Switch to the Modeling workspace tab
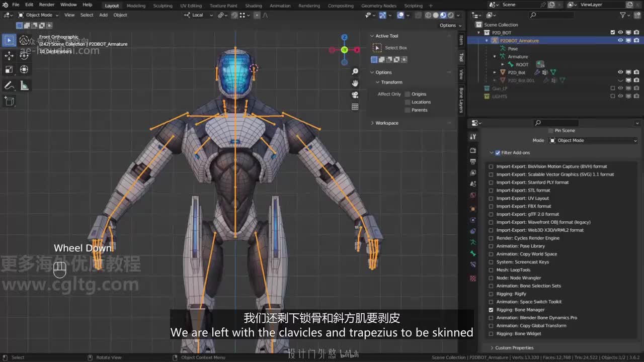The image size is (644, 362). tap(136, 6)
